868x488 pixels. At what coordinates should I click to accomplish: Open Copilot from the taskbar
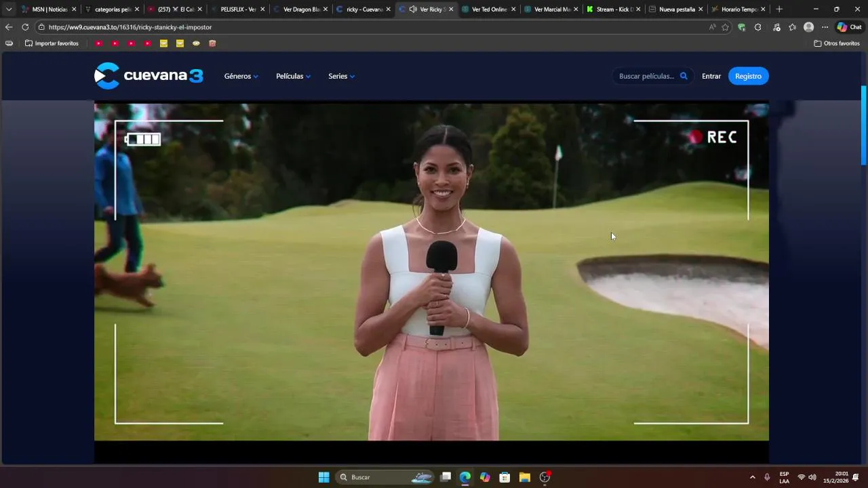pyautogui.click(x=485, y=477)
